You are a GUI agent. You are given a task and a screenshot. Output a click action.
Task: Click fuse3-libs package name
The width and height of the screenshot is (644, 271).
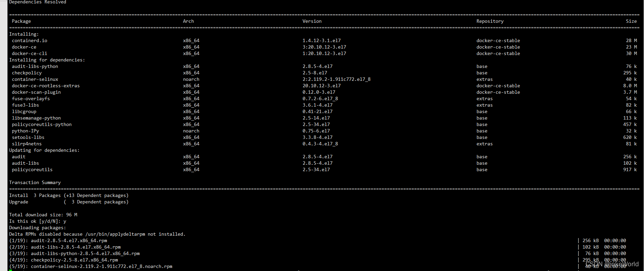[x=25, y=105]
